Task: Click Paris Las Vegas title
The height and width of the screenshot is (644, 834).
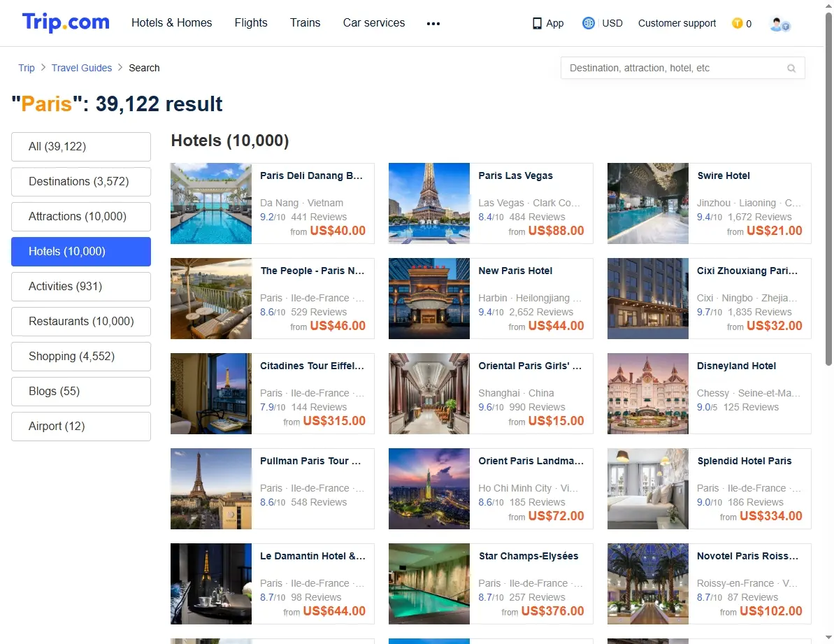Action: click(515, 176)
